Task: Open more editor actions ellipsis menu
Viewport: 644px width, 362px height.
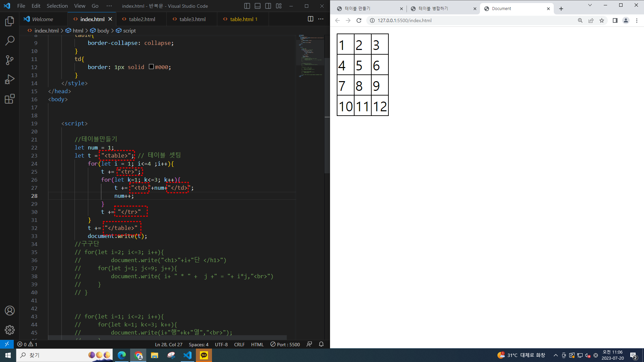Action: tap(321, 19)
